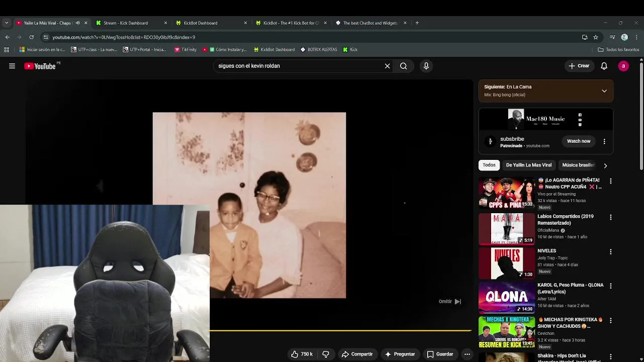The width and height of the screenshot is (644, 362).
Task: Open the YouTube hamburger guide menu
Action: (12, 66)
